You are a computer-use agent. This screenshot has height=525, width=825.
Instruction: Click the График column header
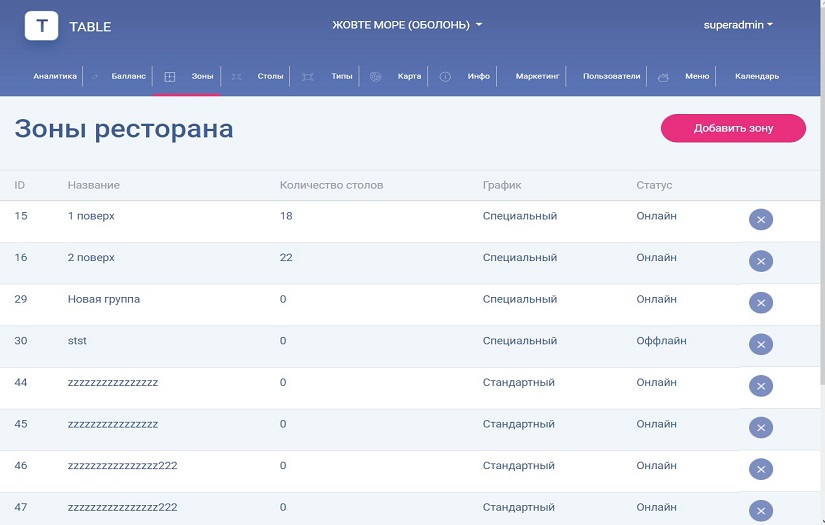click(x=502, y=185)
